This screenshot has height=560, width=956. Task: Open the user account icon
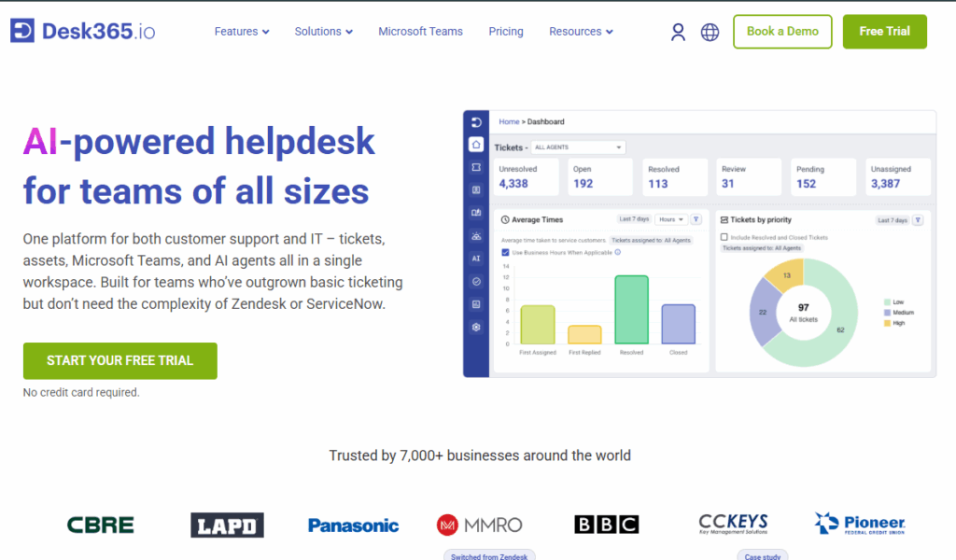(x=678, y=32)
